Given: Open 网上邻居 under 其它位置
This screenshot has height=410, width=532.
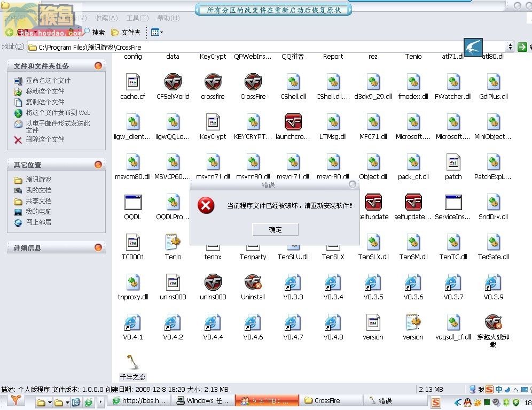Looking at the screenshot, I should point(38,222).
